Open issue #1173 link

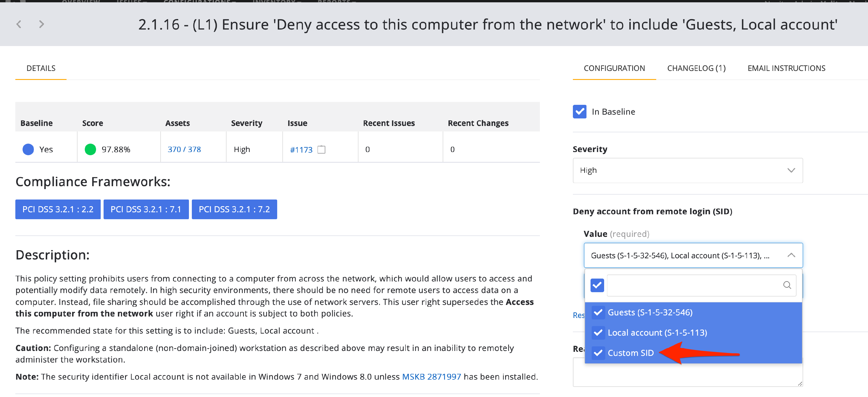[301, 150]
